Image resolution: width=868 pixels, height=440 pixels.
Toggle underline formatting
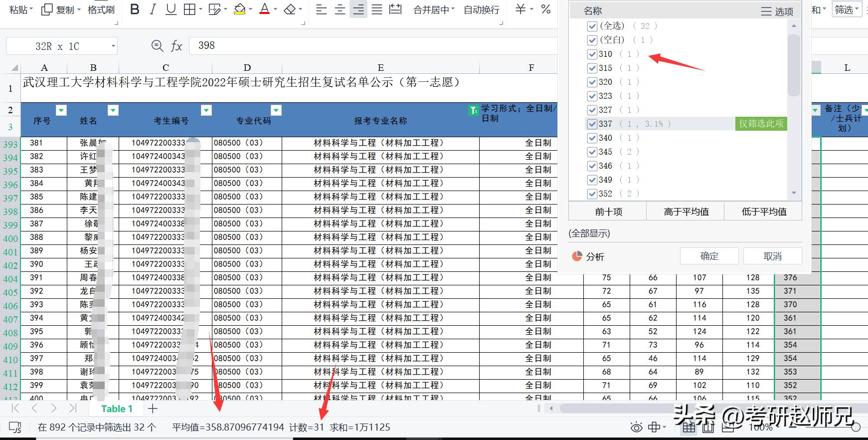point(171,9)
